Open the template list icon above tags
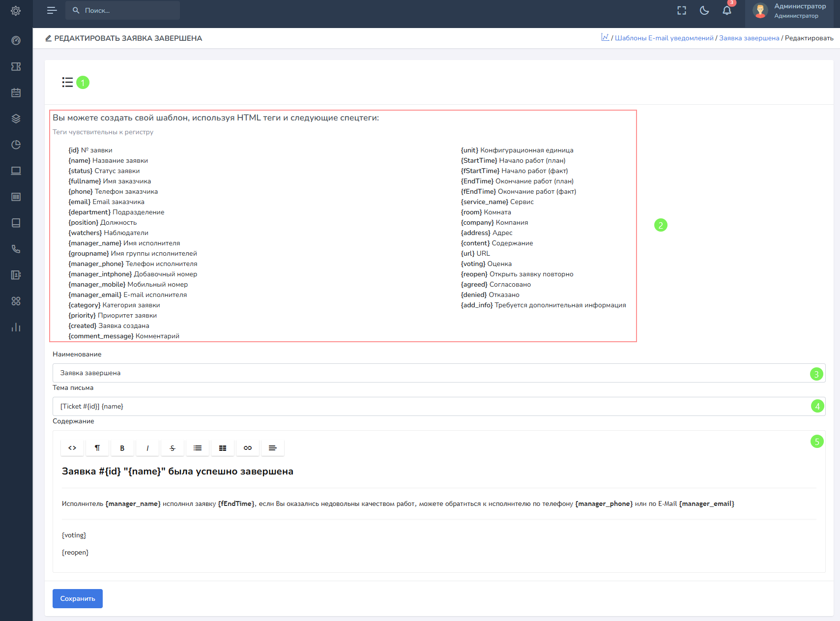The image size is (840, 621). (x=67, y=82)
